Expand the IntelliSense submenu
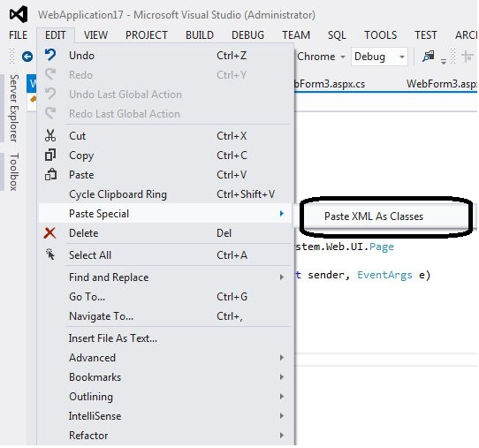The image size is (479, 448). [165, 416]
